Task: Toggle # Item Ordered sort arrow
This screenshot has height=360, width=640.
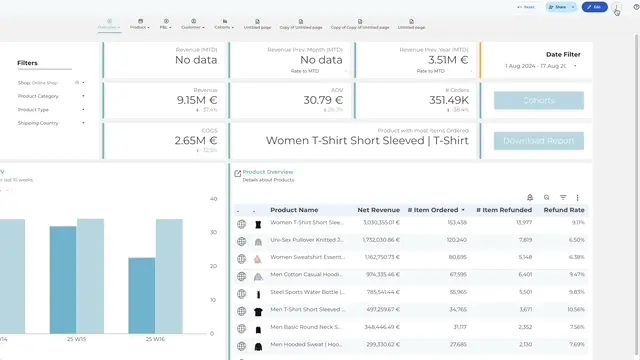Action: pos(463,210)
